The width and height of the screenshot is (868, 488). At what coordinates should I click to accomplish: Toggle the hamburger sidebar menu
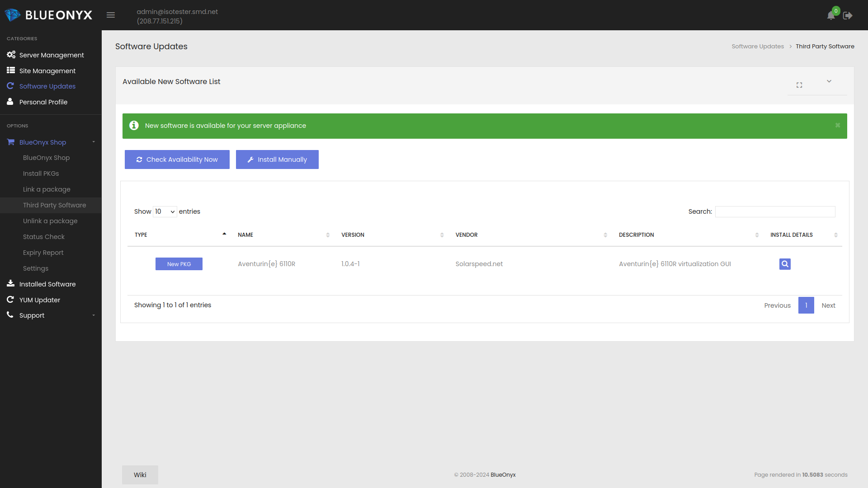pos(111,15)
